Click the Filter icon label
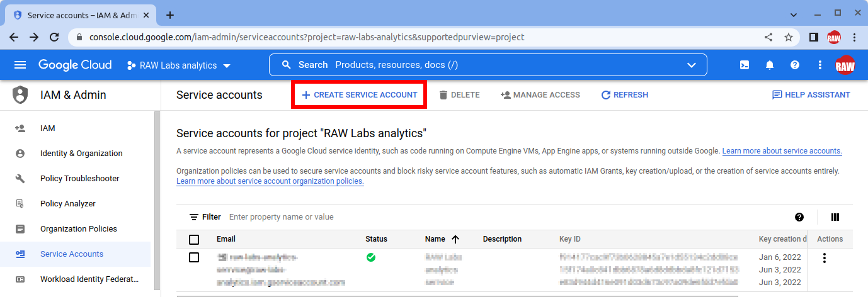The height and width of the screenshot is (297, 868). point(205,217)
